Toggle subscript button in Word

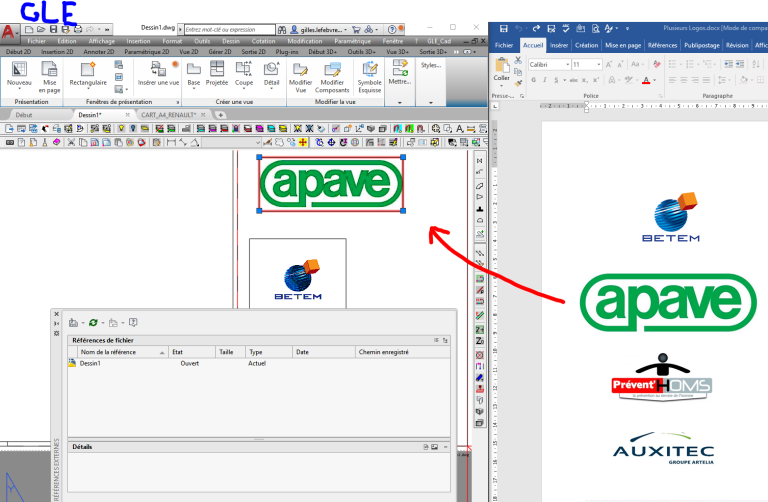(x=585, y=80)
